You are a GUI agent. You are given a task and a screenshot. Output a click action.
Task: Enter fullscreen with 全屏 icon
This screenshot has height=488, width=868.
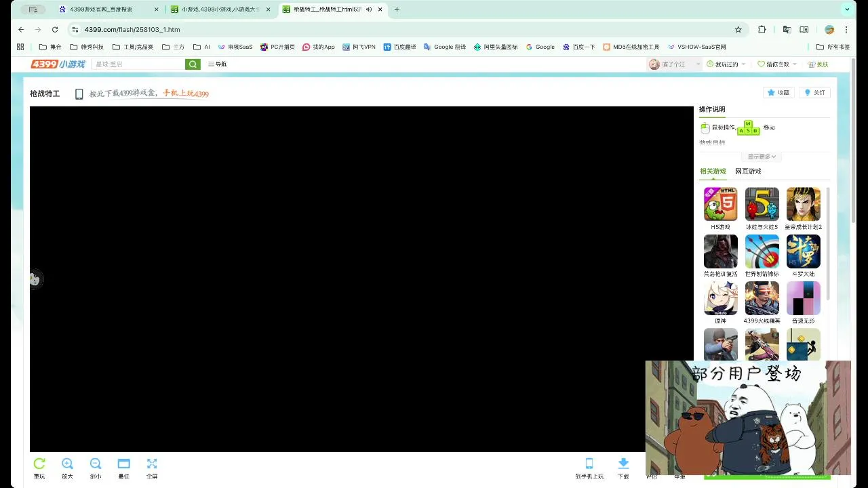152,464
